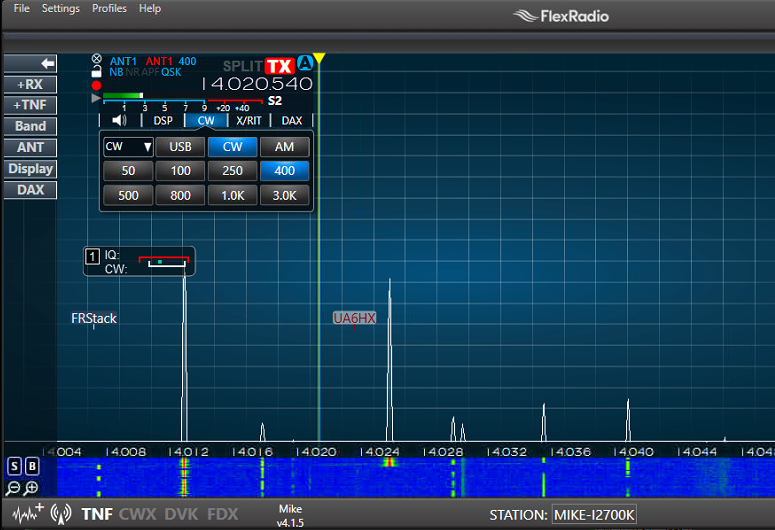Toggle FDX full duplex
Viewport: 775px width, 530px height.
point(223,514)
